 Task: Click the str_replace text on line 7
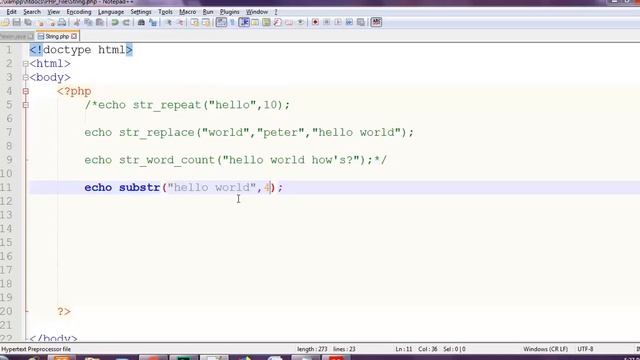tap(156, 133)
